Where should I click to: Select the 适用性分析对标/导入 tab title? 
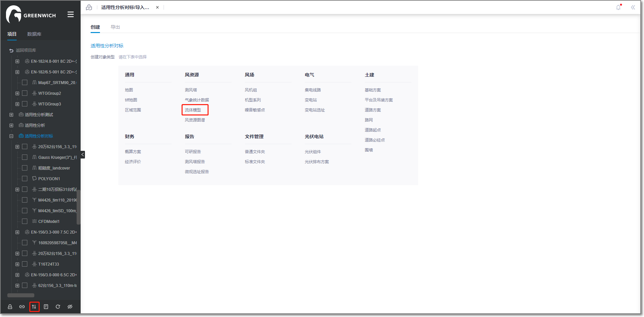coord(125,7)
